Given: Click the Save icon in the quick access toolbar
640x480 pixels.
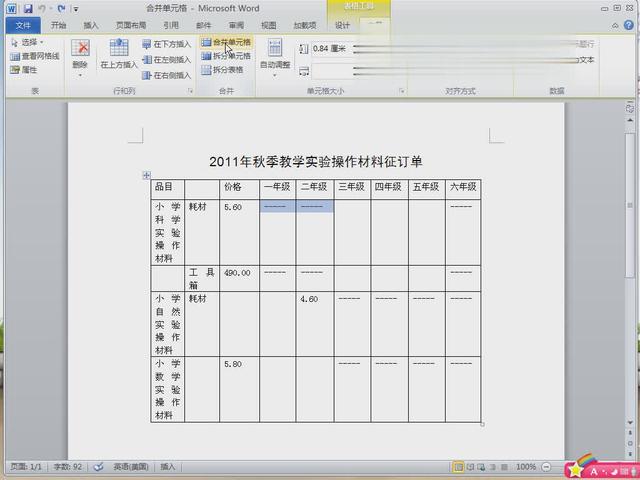Looking at the screenshot, I should point(28,8).
